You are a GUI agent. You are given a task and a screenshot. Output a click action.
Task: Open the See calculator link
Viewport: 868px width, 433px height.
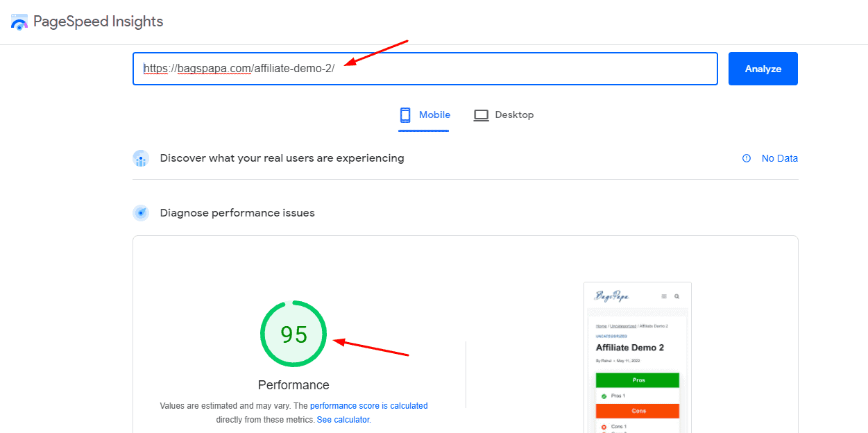pyautogui.click(x=343, y=420)
